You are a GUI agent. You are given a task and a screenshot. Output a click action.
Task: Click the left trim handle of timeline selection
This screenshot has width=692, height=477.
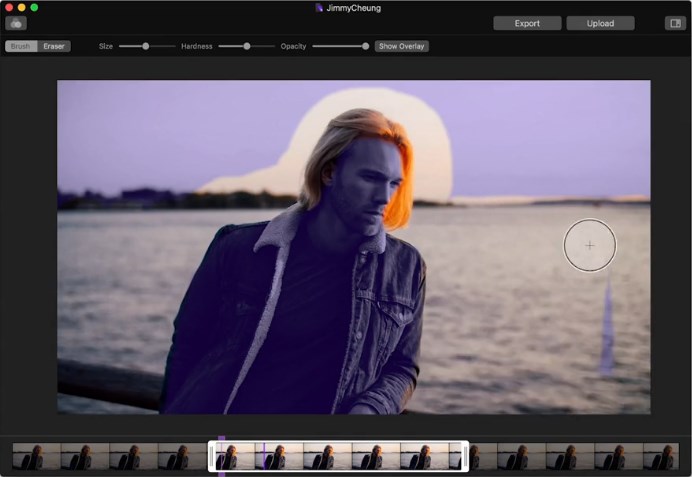pos(211,457)
